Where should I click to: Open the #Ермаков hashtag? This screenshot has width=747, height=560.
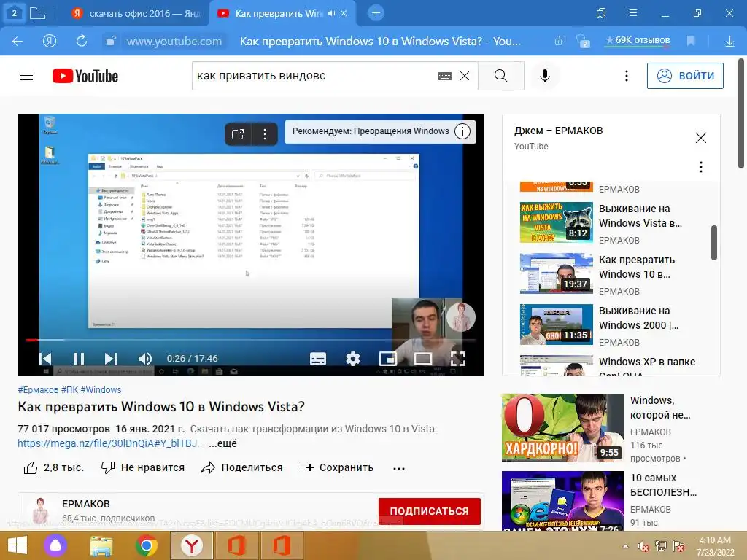pos(38,390)
